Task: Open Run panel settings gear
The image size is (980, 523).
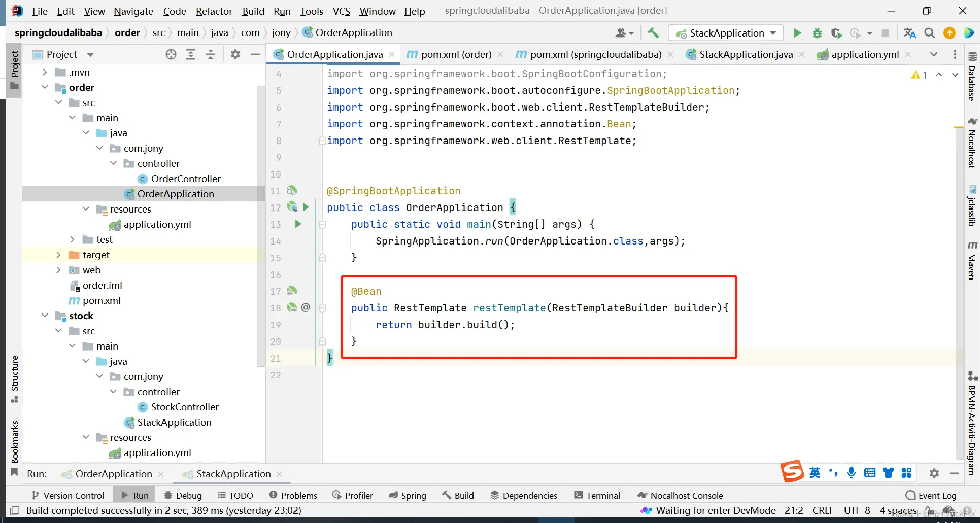Action: coord(934,473)
